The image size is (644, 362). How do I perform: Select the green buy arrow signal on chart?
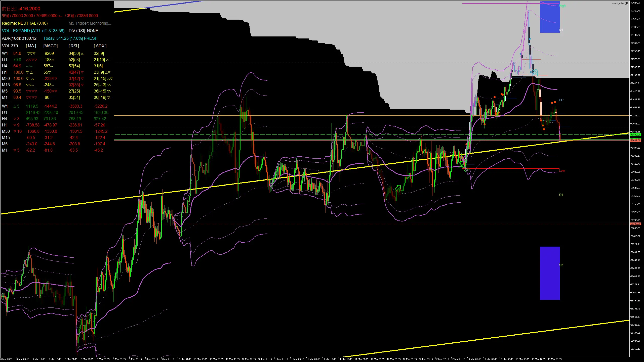[398, 187]
